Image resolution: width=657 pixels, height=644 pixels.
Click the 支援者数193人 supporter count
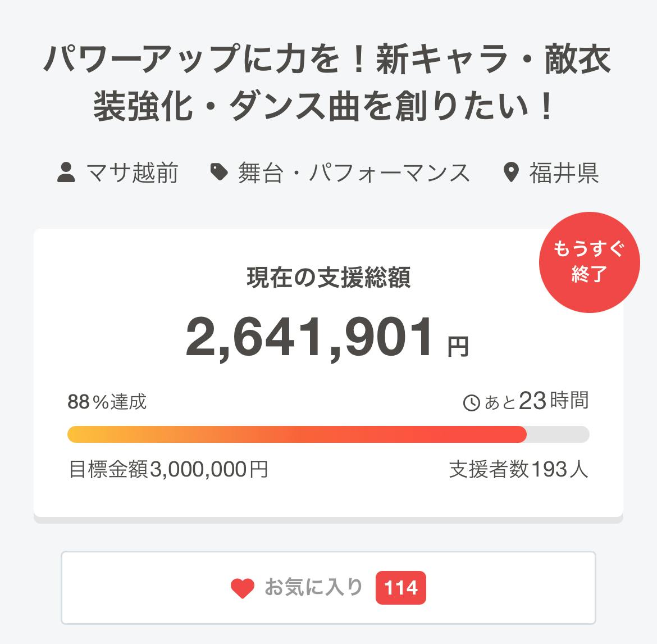click(518, 469)
